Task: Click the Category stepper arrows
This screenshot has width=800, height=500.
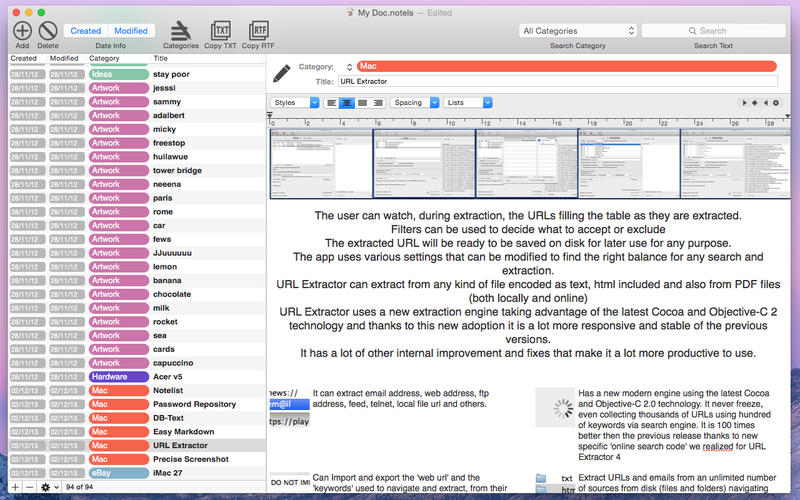Action: tap(349, 67)
